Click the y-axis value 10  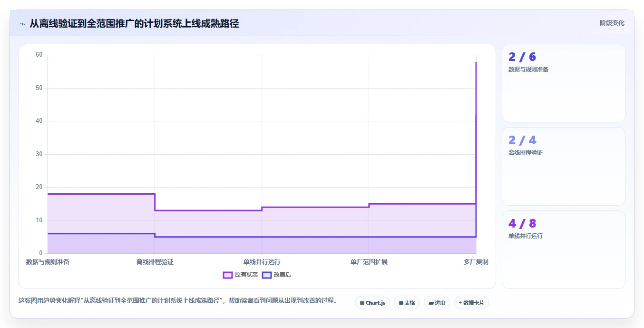[39, 220]
